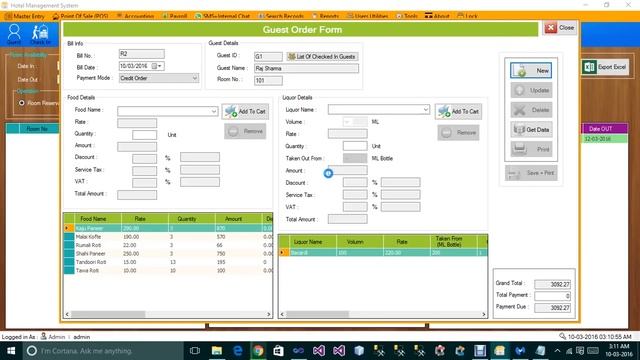The width and height of the screenshot is (640, 360).
Task: Click the Check In icon in the toolbar
Action: [40, 34]
